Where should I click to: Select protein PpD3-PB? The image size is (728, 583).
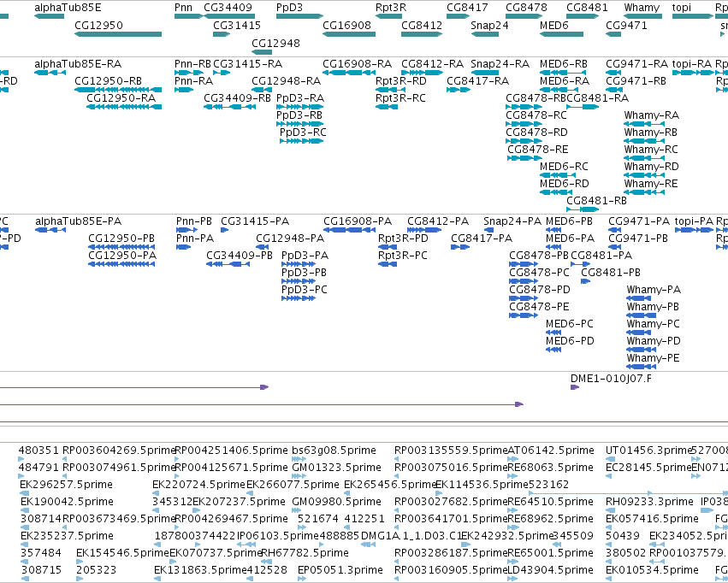(304, 274)
